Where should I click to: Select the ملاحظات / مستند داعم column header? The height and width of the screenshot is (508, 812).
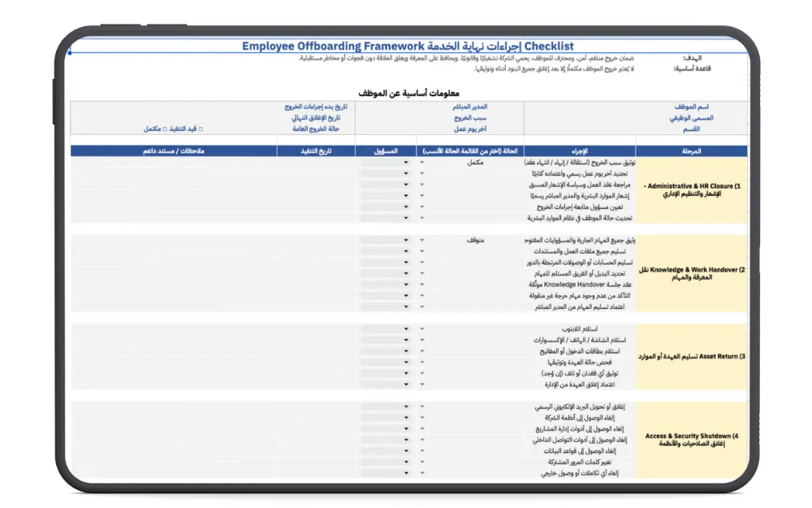point(174,151)
